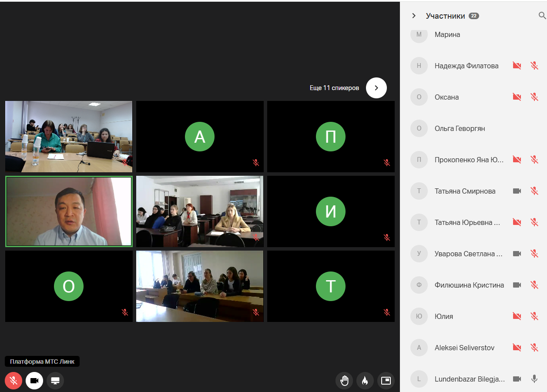Select the active speaker tile with the man in a blue shirt

click(69, 211)
